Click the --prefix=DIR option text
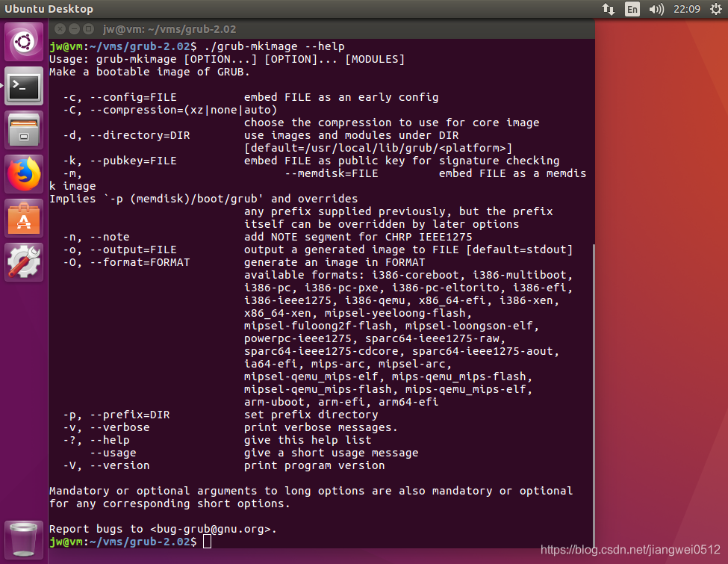This screenshot has height=564, width=728. coord(129,415)
